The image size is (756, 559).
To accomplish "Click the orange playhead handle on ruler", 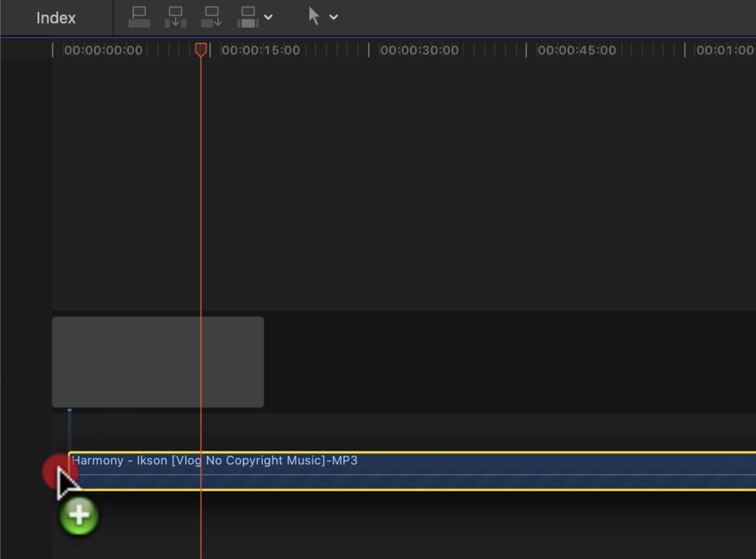I will click(201, 50).
